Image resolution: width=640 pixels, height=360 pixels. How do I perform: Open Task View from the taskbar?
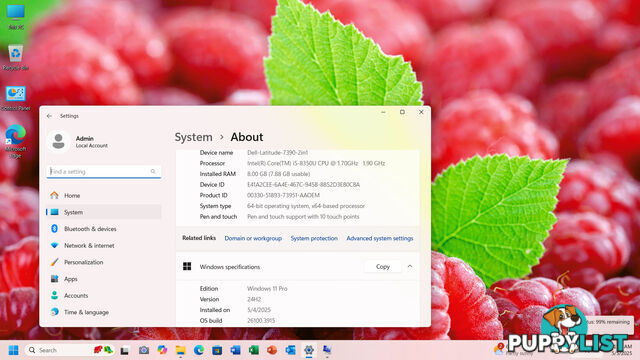[124, 350]
